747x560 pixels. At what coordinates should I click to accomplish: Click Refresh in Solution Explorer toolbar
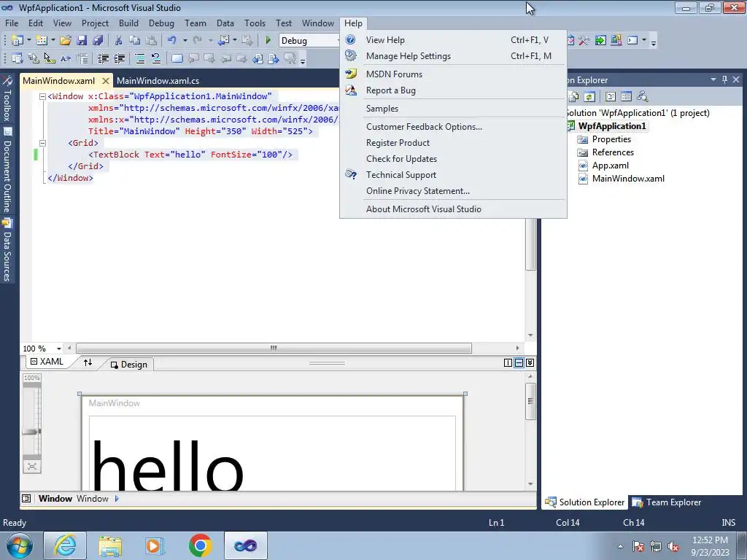(x=589, y=97)
